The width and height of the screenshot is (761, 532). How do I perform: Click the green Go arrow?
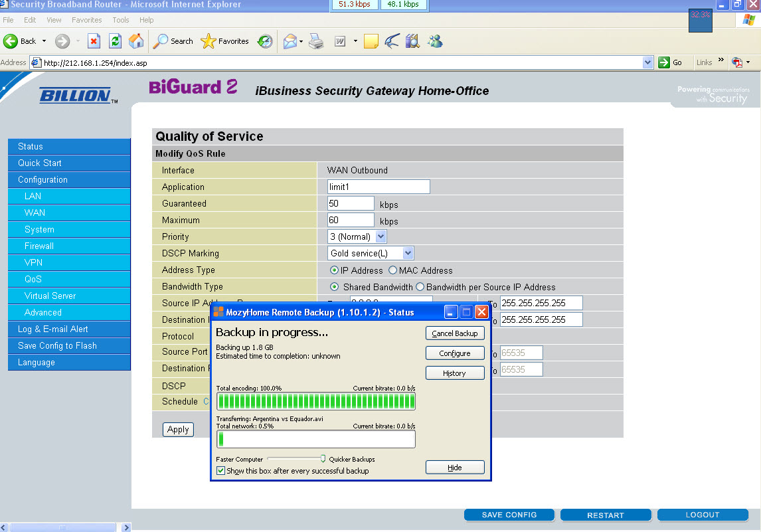[x=664, y=62]
